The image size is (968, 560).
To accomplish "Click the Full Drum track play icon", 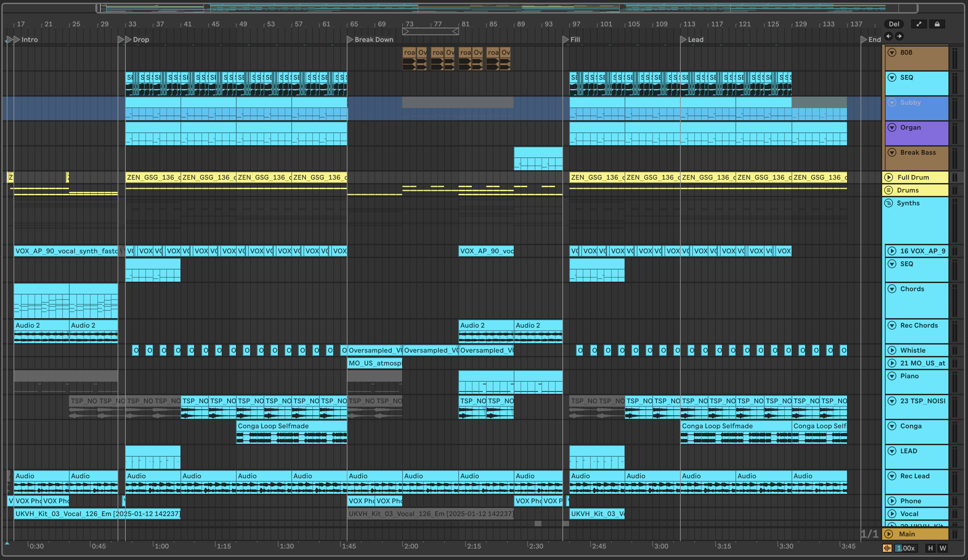I will point(889,177).
